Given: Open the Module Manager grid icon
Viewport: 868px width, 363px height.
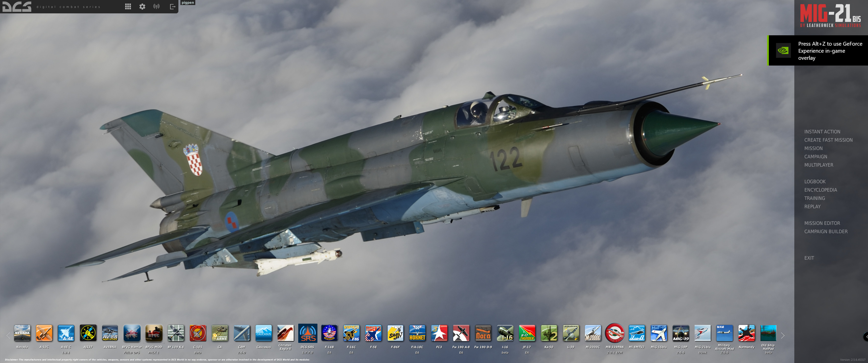Looking at the screenshot, I should pyautogui.click(x=128, y=6).
